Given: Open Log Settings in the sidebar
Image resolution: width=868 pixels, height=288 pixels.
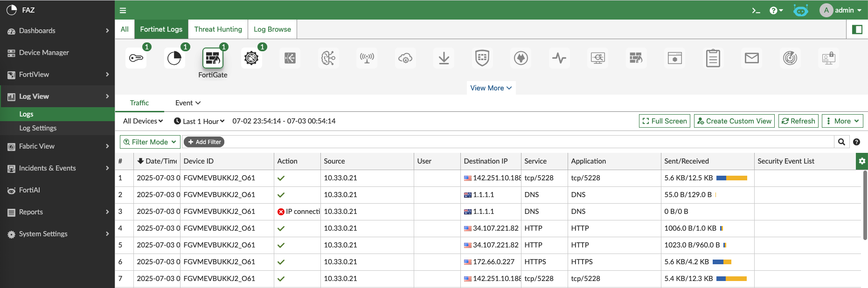Looking at the screenshot, I should (38, 128).
